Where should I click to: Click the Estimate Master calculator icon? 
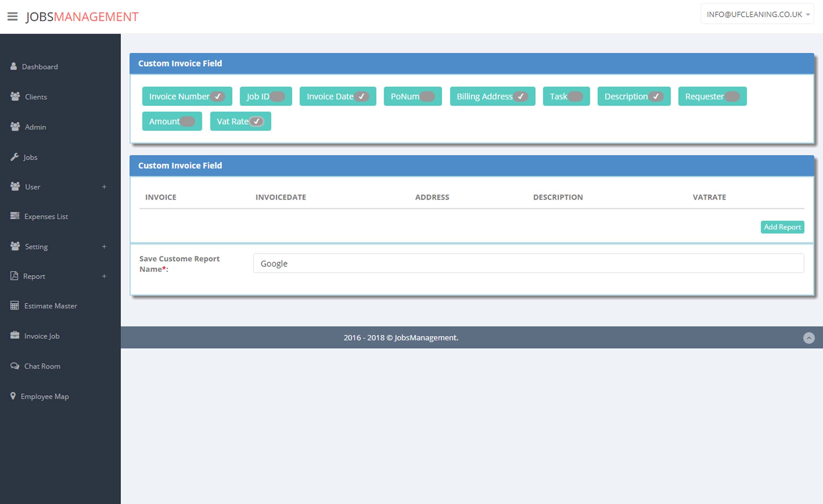point(14,306)
